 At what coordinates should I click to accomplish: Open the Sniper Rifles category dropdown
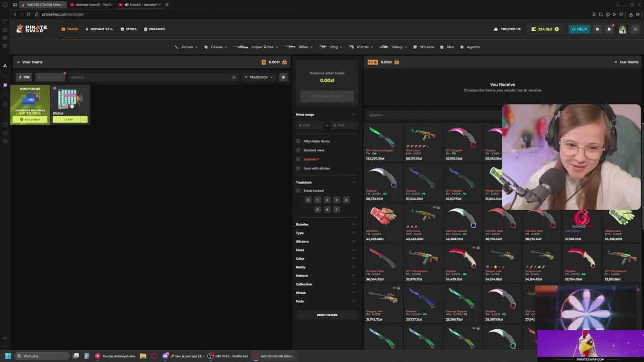(x=256, y=47)
